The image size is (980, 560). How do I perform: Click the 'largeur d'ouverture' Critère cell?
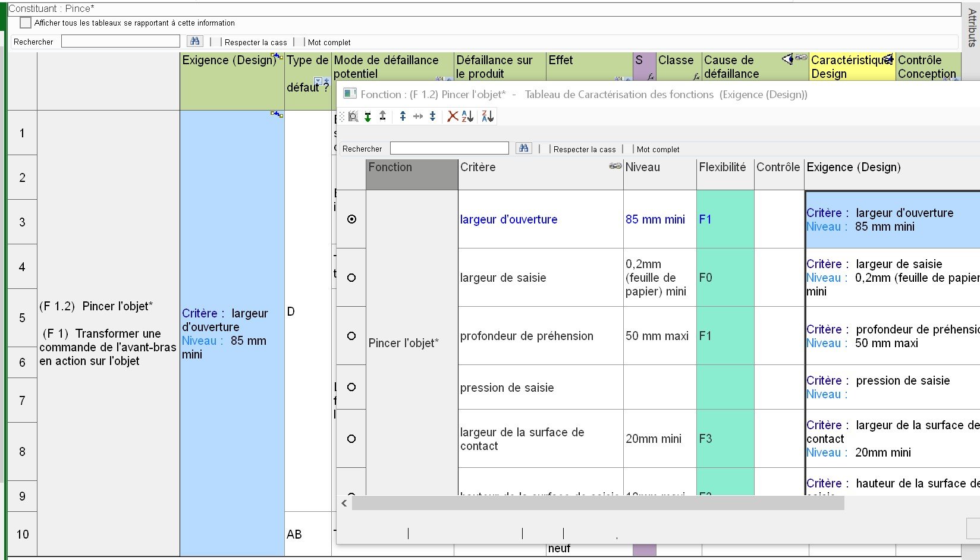click(x=541, y=219)
